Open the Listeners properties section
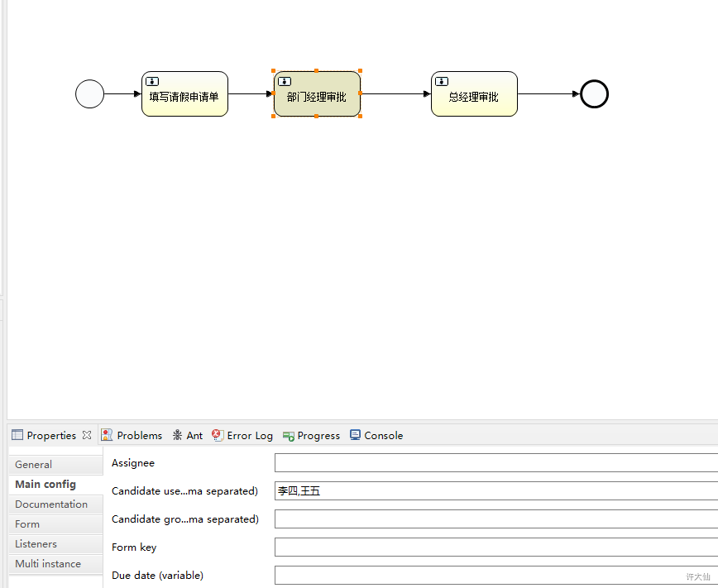Screen dimensions: 718x588 click(56, 544)
